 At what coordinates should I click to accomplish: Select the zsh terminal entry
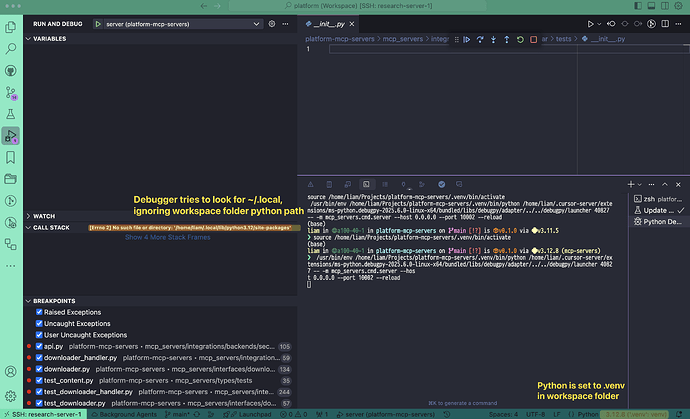coord(658,199)
